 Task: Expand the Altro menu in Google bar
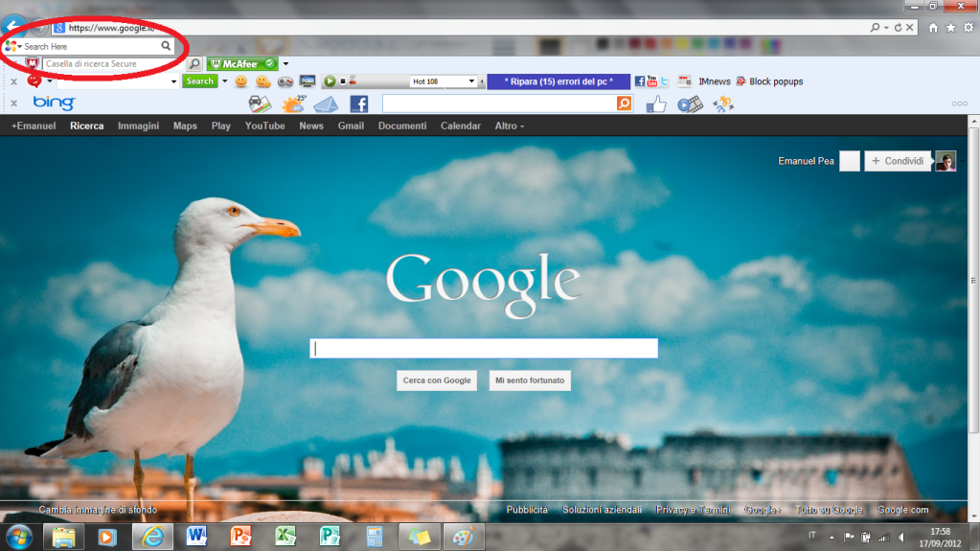click(x=509, y=126)
